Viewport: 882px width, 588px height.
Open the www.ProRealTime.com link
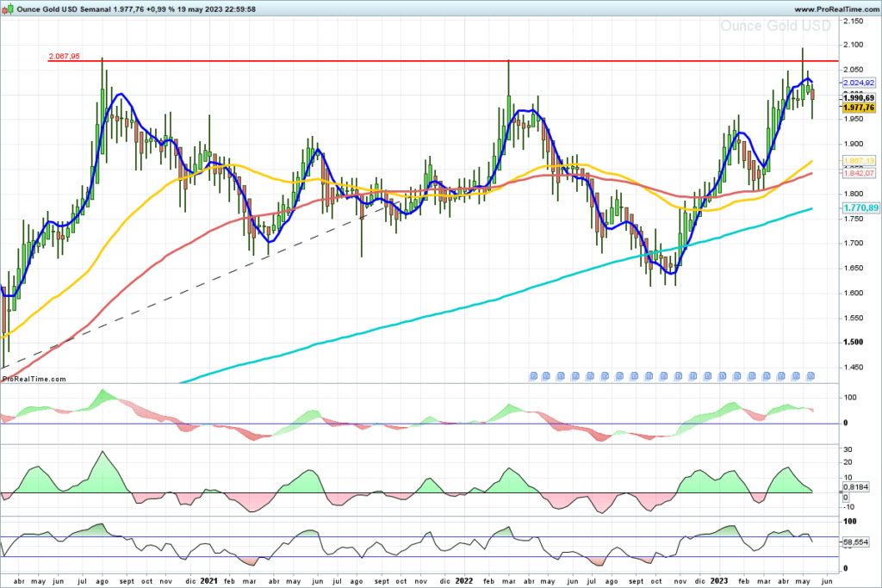[835, 9]
